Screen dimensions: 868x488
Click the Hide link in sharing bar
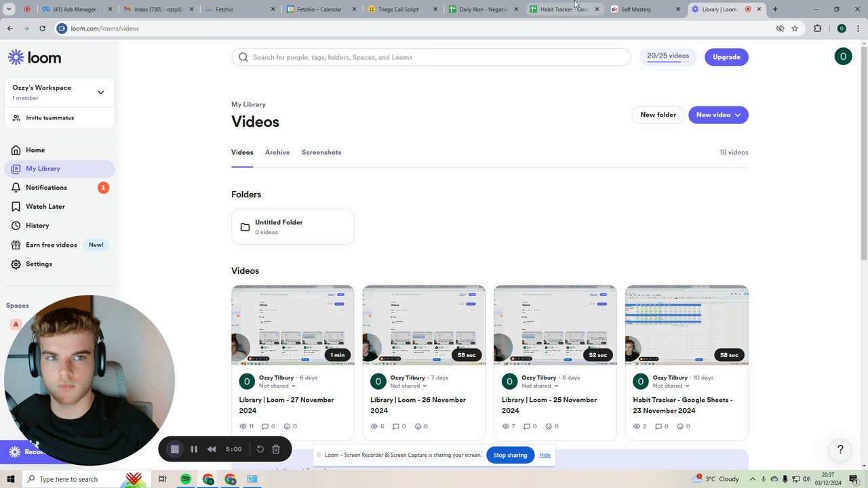[x=545, y=455]
